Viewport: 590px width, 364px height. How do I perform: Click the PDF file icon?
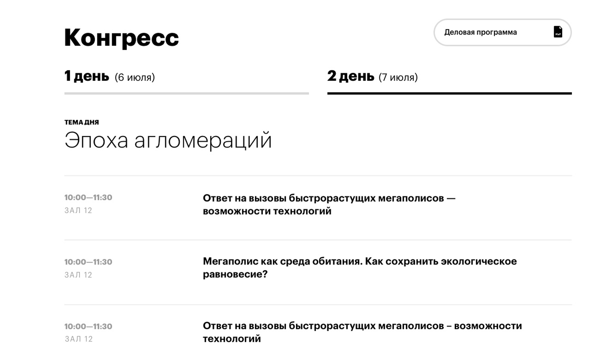[x=558, y=32]
